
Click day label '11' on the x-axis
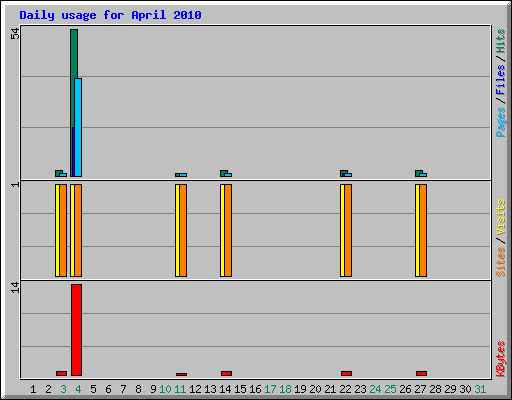coord(180,389)
